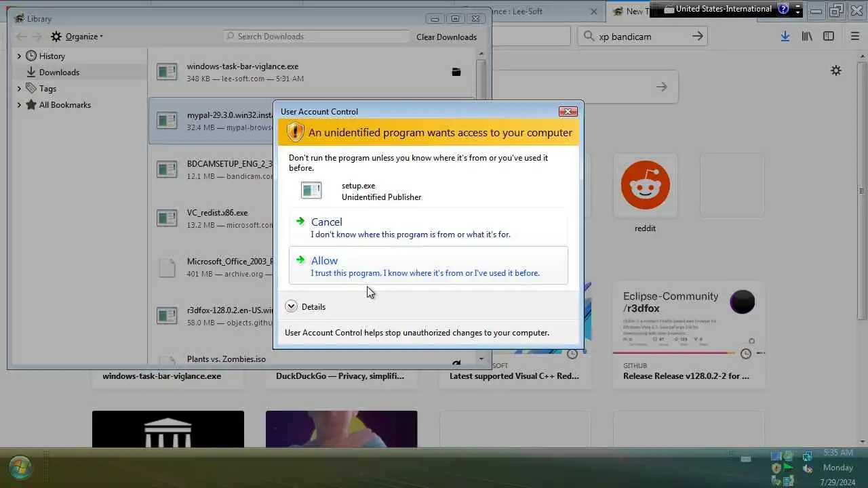Open browser hamburger menu
868x488 pixels.
click(x=855, y=37)
